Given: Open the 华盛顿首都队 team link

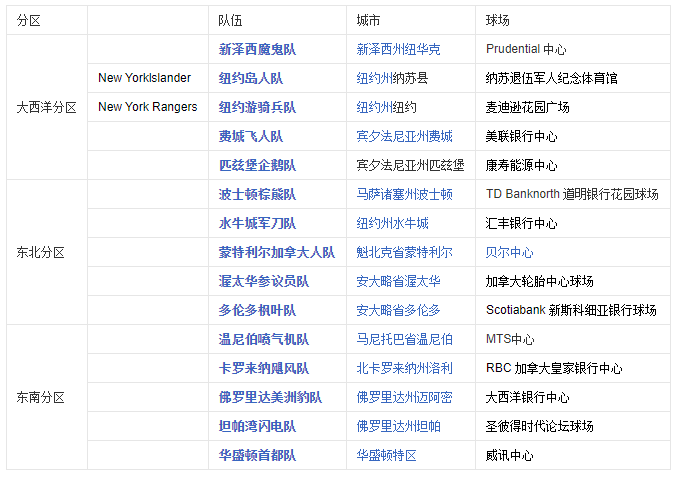Looking at the screenshot, I should tap(257, 455).
